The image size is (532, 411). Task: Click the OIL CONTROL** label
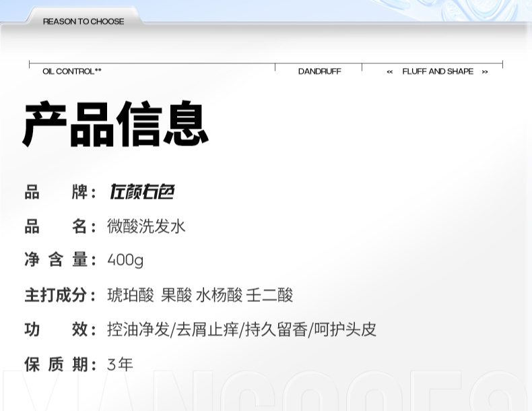[72, 71]
